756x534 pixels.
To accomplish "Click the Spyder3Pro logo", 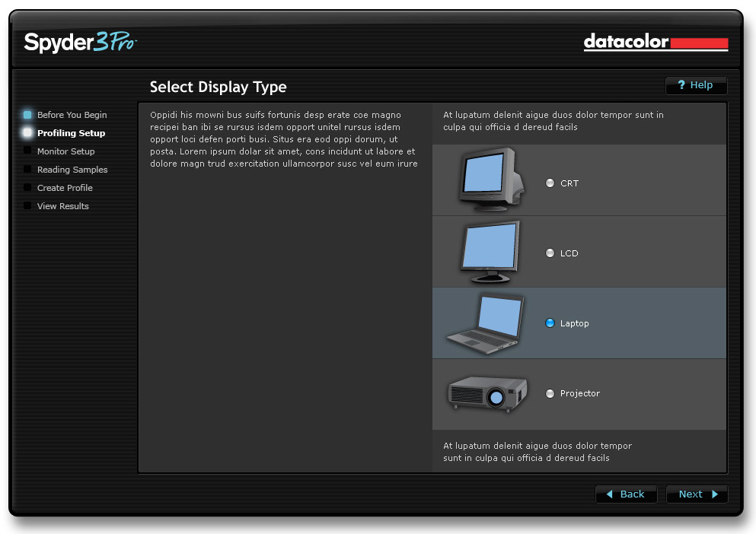I will coord(81,42).
